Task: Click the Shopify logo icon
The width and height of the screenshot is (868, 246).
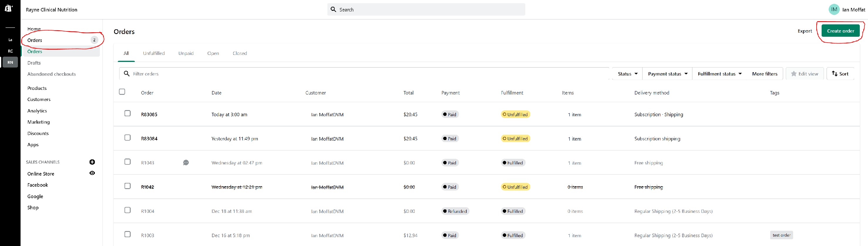Action: (x=9, y=8)
